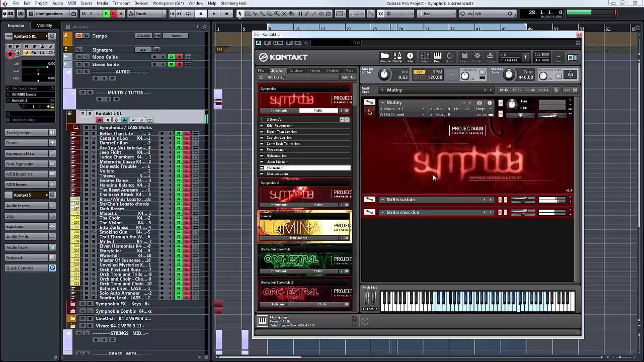Open the Steinberg Hub menu
Image resolution: width=644 pixels, height=362 pixels.
tap(234, 3)
